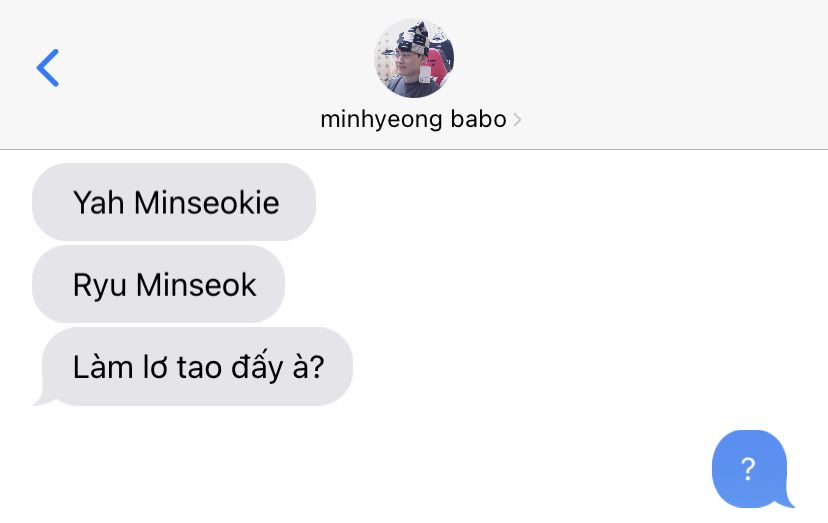Click the tail of the blue bubble
The height and width of the screenshot is (523, 828).
point(787,500)
